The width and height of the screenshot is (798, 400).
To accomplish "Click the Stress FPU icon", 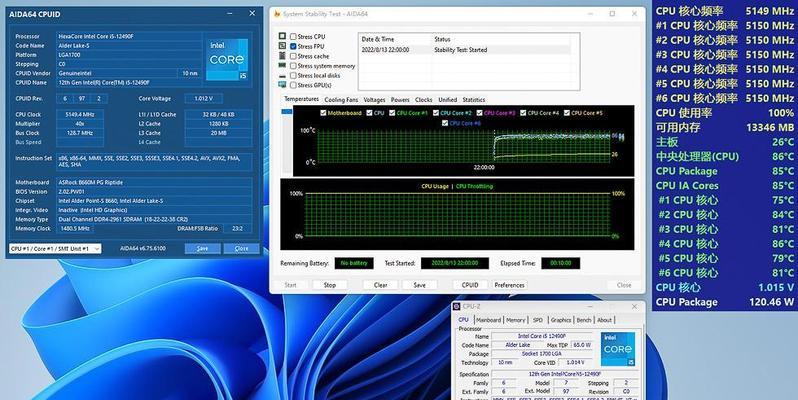I will [x=282, y=46].
